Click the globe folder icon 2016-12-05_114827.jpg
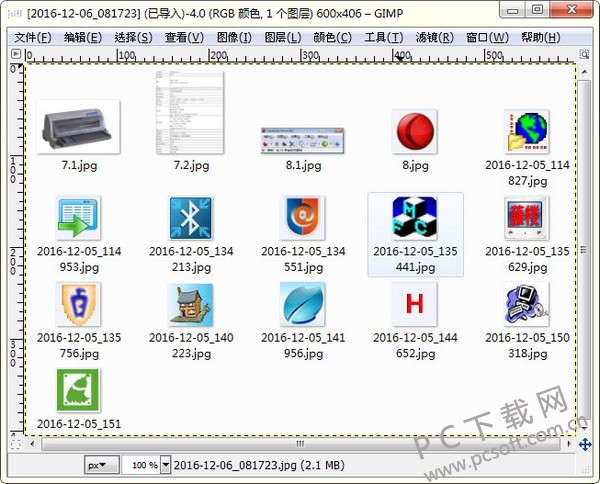The image size is (600, 484). [x=527, y=132]
